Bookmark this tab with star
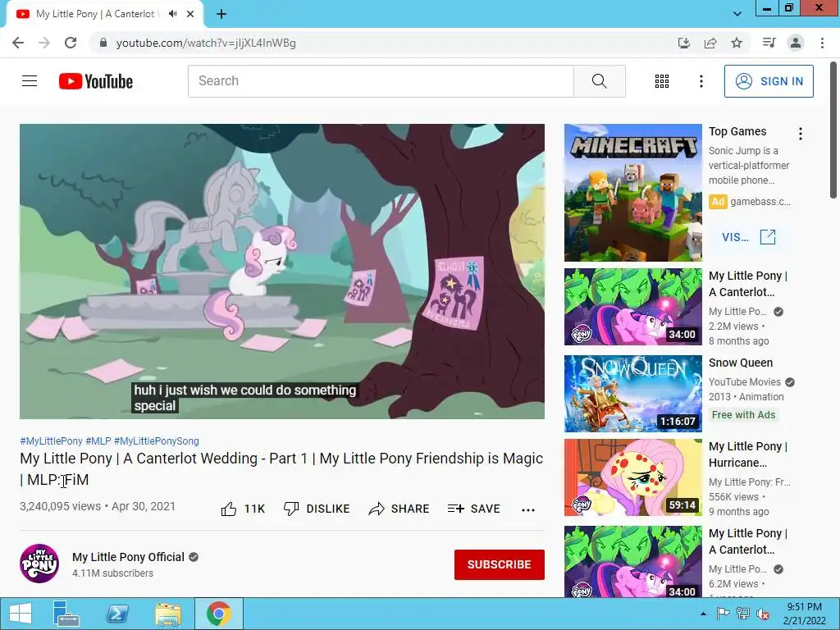 [x=737, y=43]
